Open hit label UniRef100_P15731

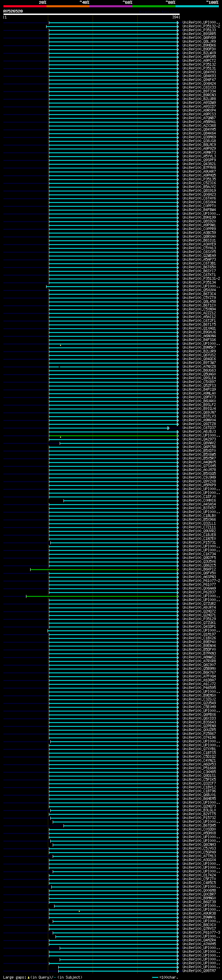coord(199,543)
